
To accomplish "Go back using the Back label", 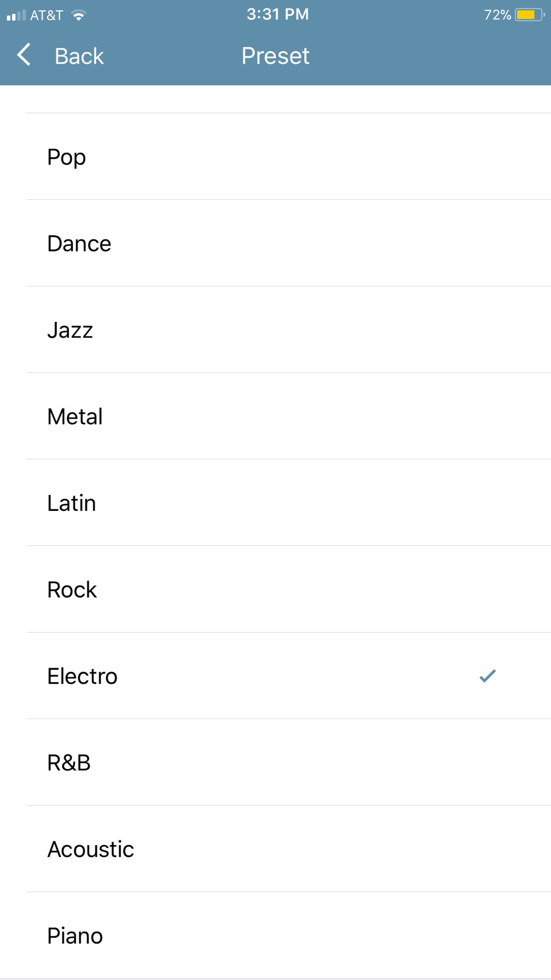I will (x=79, y=56).
